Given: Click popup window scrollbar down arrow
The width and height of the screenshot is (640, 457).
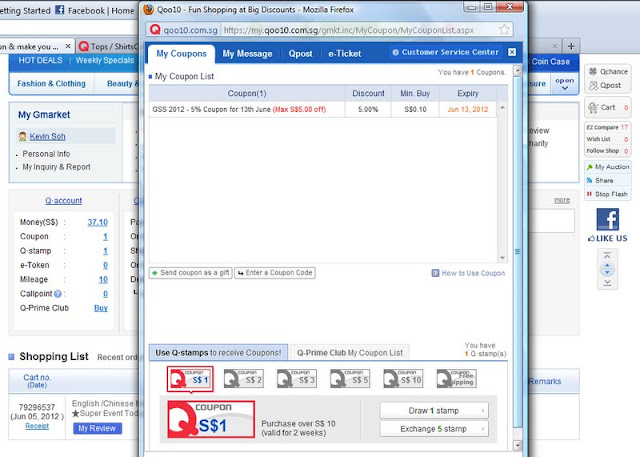Looking at the screenshot, I should coord(518,444).
